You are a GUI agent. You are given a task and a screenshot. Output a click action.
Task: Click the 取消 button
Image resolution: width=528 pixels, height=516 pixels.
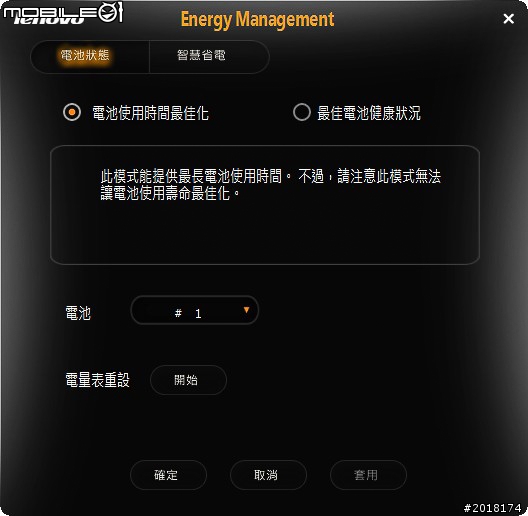268,475
